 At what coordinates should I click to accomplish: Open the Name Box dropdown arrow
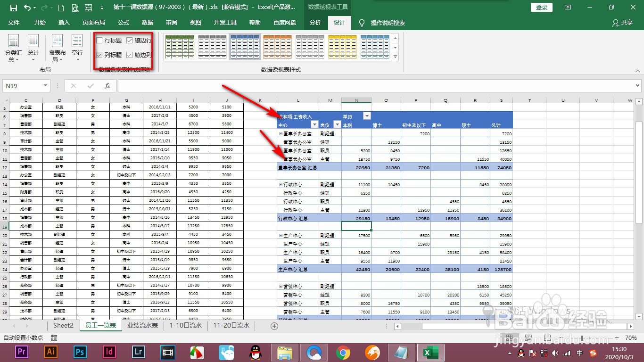pos(46,86)
